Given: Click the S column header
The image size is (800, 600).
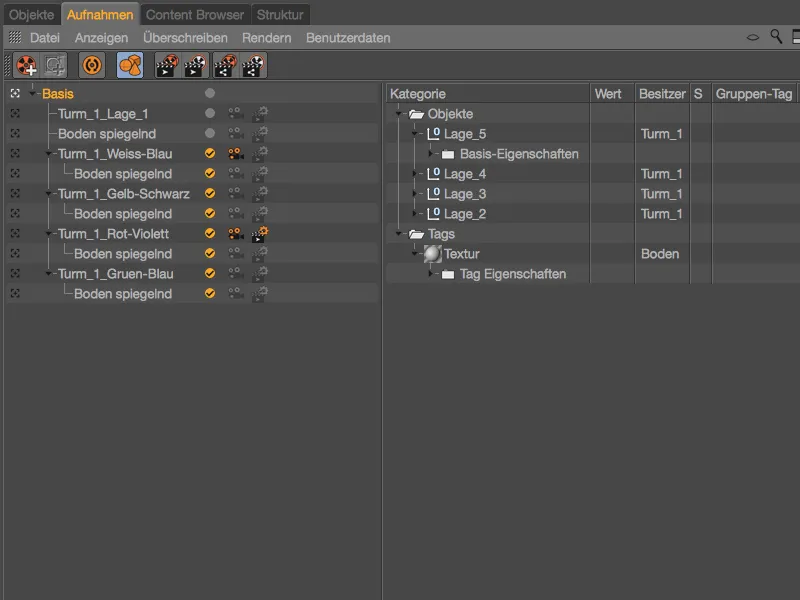Looking at the screenshot, I should coord(700,93).
